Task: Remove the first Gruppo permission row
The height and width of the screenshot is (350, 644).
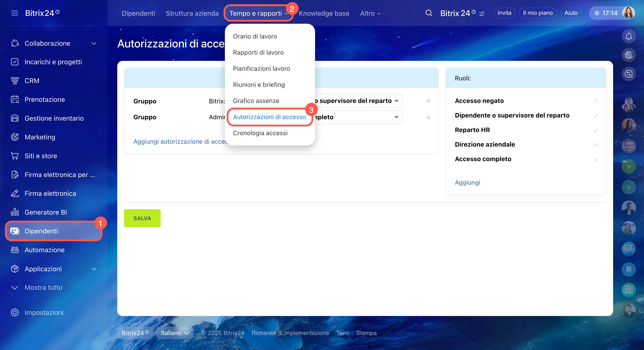Action: click(x=428, y=101)
